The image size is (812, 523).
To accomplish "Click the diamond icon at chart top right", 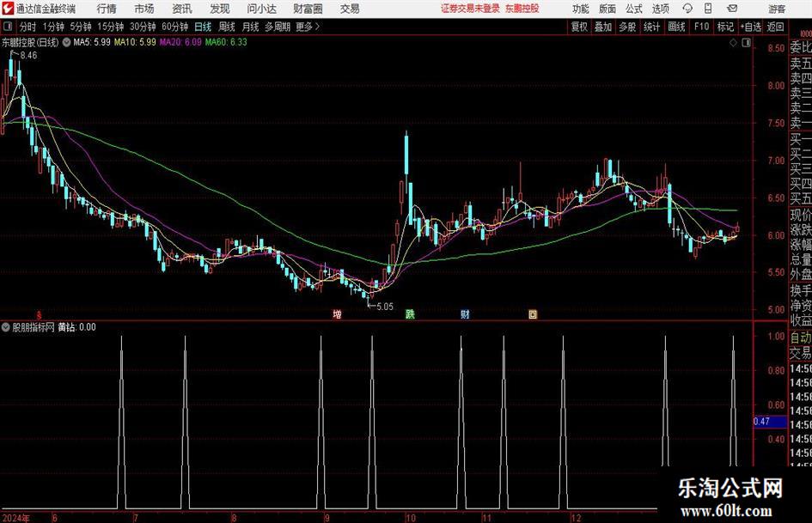I will [x=733, y=43].
